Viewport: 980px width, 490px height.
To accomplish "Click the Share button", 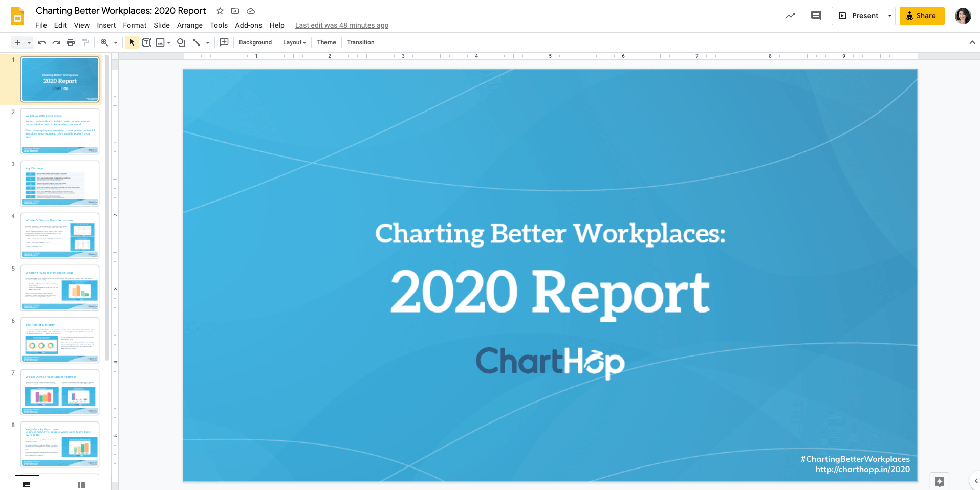I will click(x=922, y=16).
